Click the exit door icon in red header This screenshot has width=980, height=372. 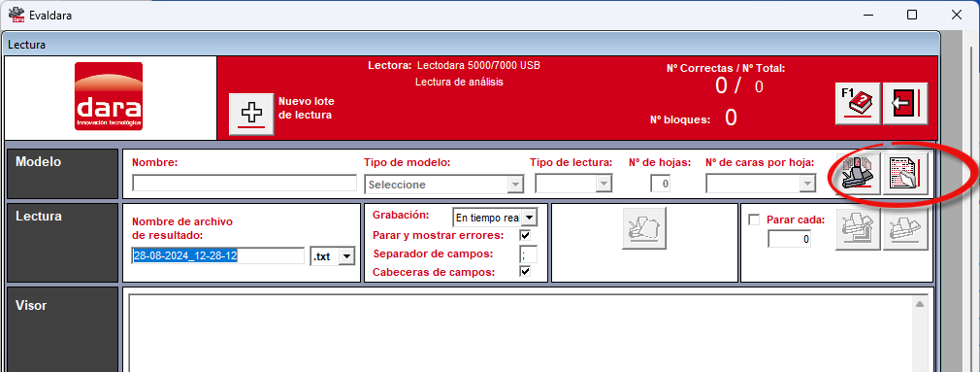click(905, 103)
